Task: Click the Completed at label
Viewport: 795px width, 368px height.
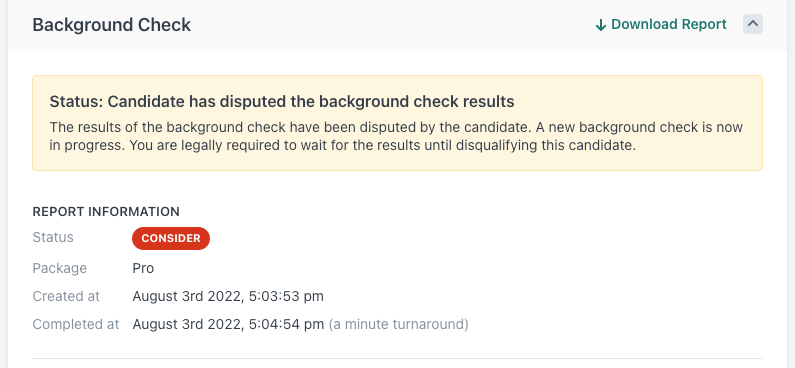Action: [76, 324]
